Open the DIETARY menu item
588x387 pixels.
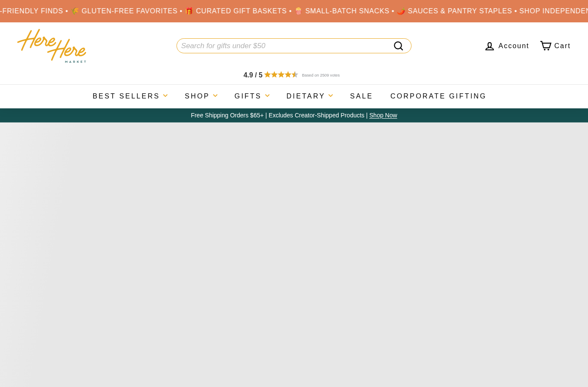pyautogui.click(x=306, y=96)
